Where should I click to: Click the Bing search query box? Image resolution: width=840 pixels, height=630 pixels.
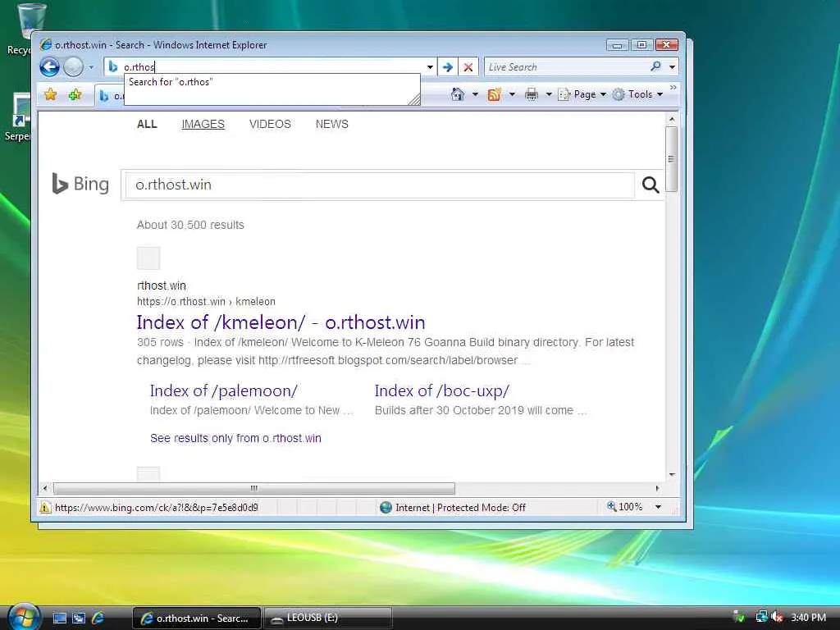[x=379, y=185]
